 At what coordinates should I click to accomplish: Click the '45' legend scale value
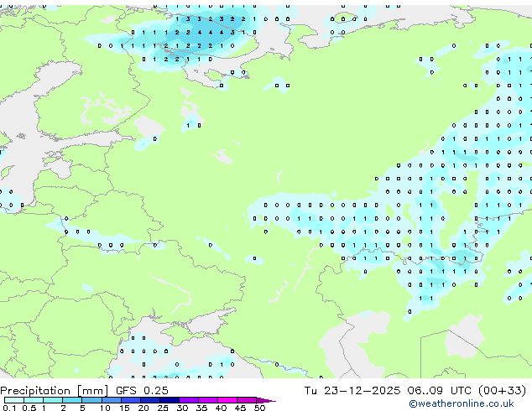[240, 408]
